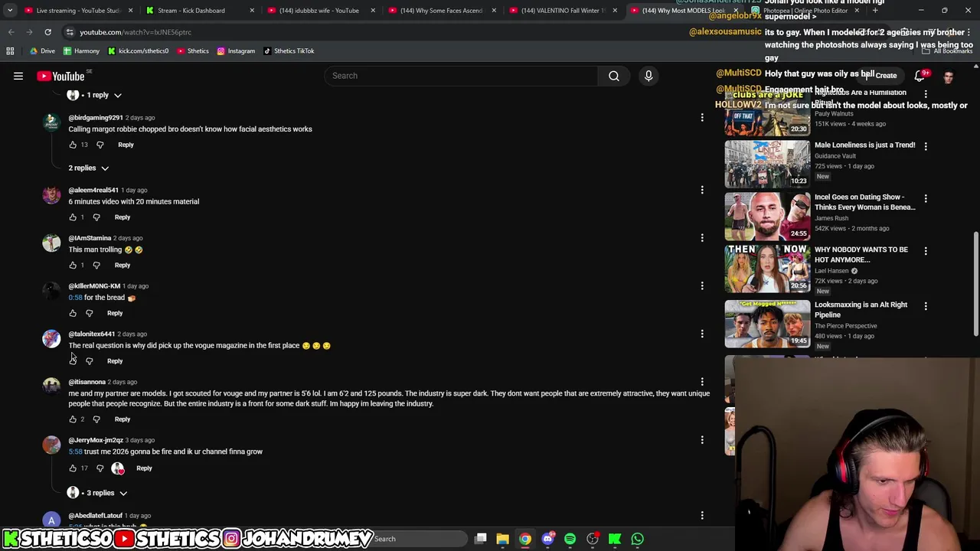
Task: Open the account avatar menu
Action: 949,77
